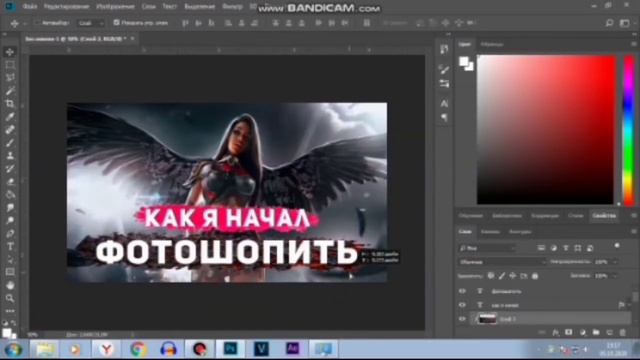Open the Непрозрачность opacity arrow
This screenshot has height=360, width=640.
615,262
